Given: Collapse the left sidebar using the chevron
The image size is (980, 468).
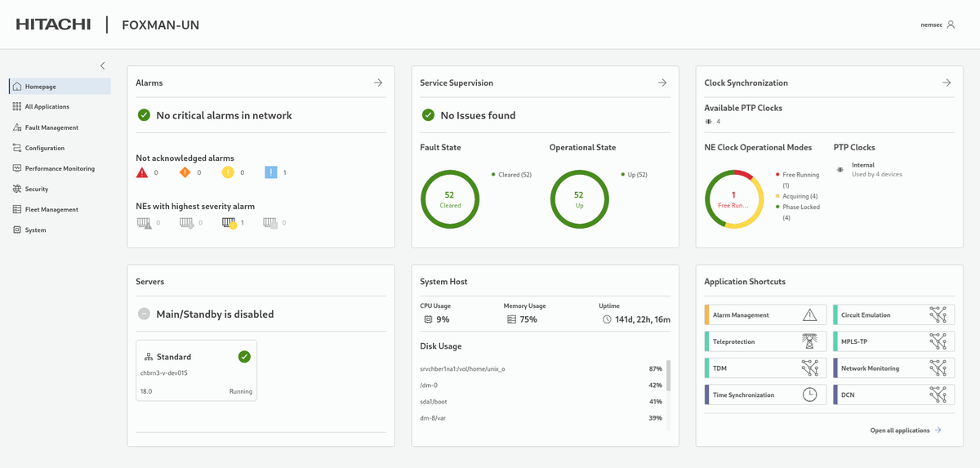Looking at the screenshot, I should (102, 65).
